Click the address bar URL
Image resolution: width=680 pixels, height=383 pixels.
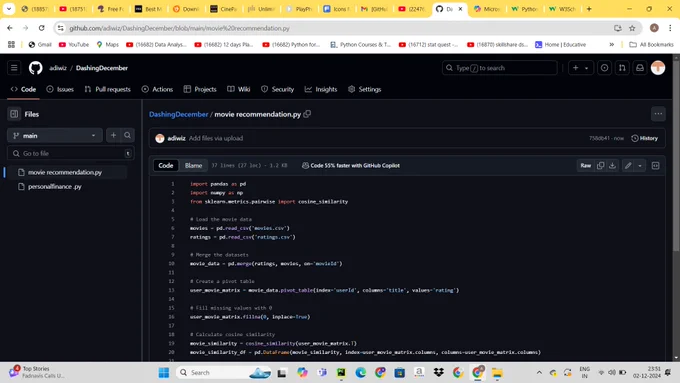[179, 28]
